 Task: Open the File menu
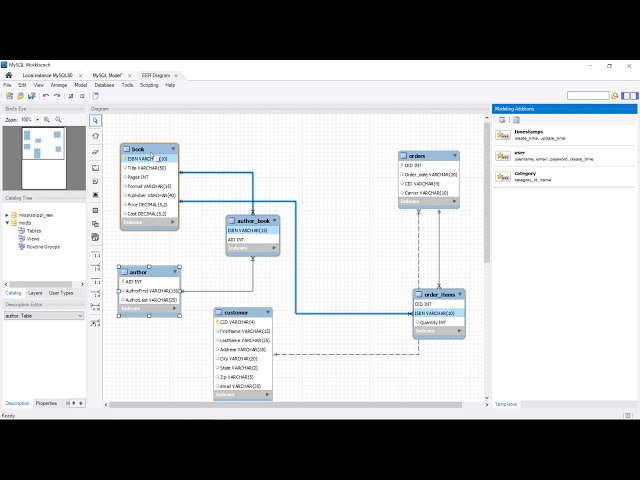pos(7,85)
